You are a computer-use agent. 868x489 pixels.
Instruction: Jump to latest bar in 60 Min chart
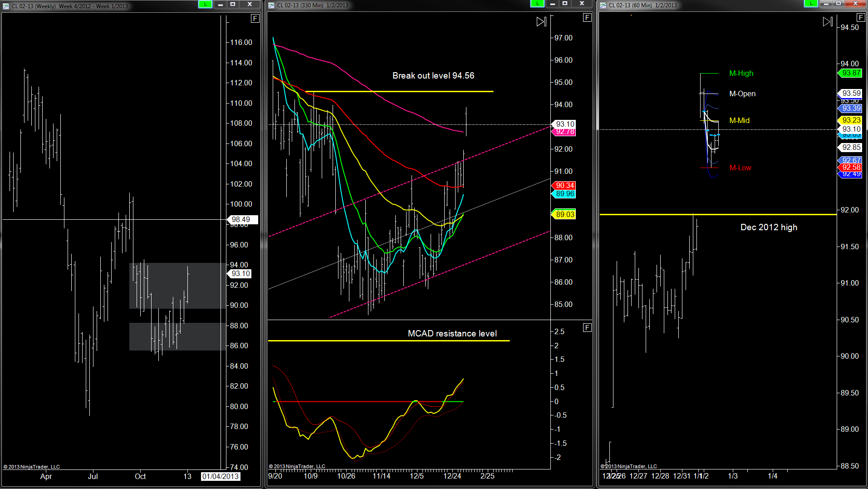point(828,22)
